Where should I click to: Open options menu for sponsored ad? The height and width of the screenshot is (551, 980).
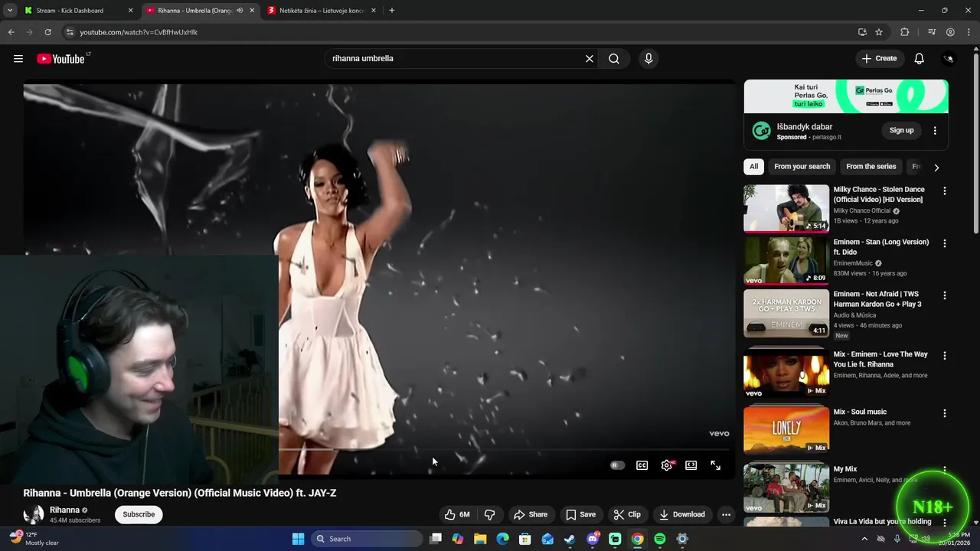935,130
